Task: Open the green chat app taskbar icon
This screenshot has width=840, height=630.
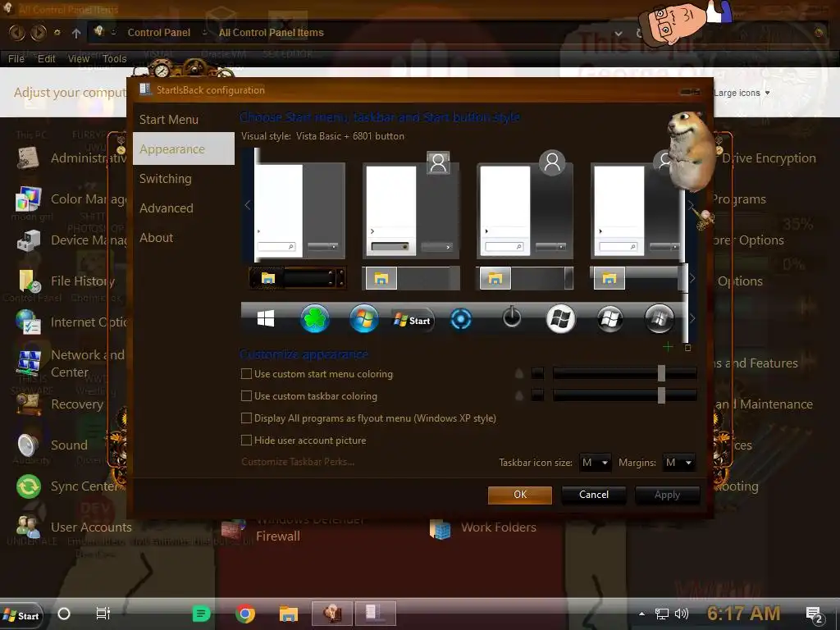Action: 202,614
